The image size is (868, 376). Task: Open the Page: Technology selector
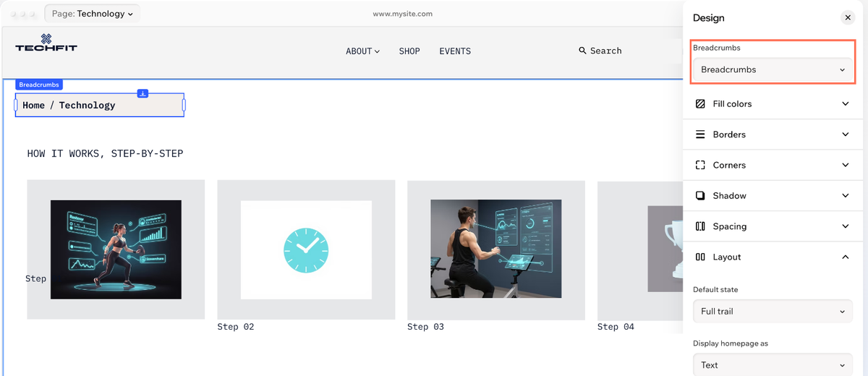click(92, 14)
